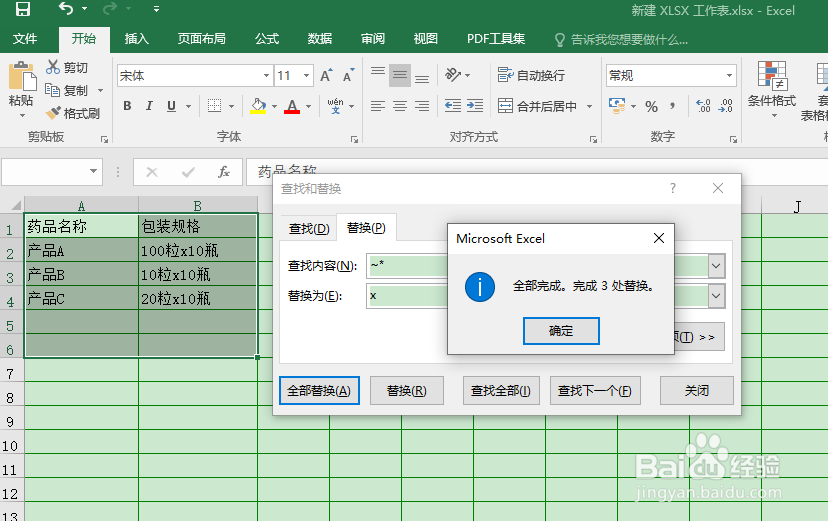Open the Customize Quick Access Toolbar arrow
The width and height of the screenshot is (828, 521).
pos(156,9)
